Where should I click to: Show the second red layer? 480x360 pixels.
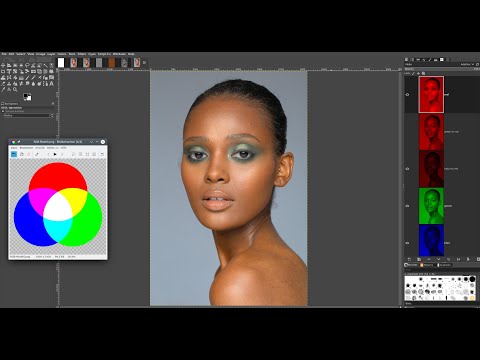click(x=407, y=132)
